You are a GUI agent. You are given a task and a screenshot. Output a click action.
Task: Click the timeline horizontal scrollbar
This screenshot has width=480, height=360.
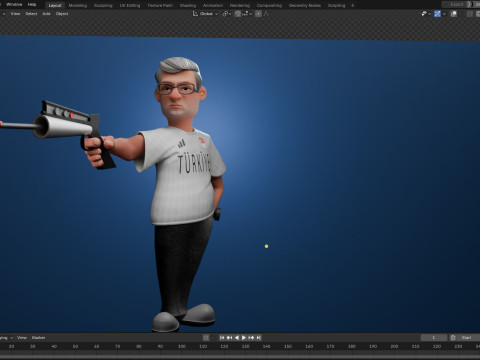(x=240, y=357)
